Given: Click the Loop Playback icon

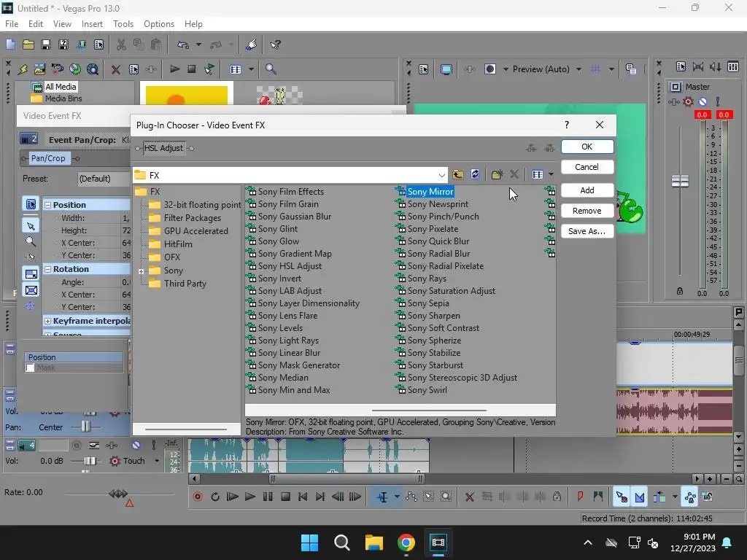Looking at the screenshot, I should 215,497.
